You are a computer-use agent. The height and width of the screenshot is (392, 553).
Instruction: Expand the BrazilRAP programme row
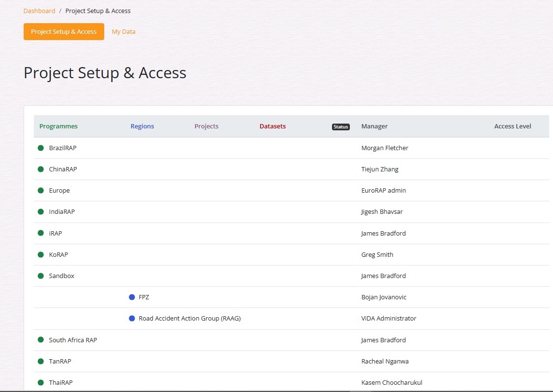(x=63, y=148)
